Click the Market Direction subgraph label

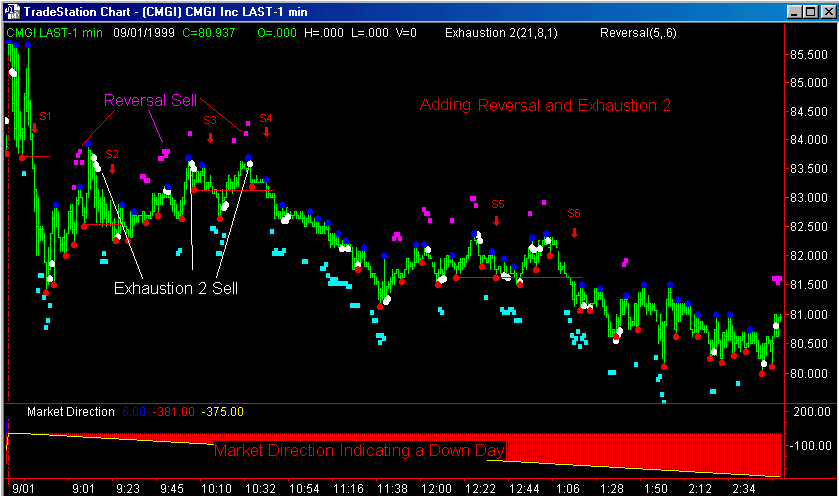tap(71, 411)
